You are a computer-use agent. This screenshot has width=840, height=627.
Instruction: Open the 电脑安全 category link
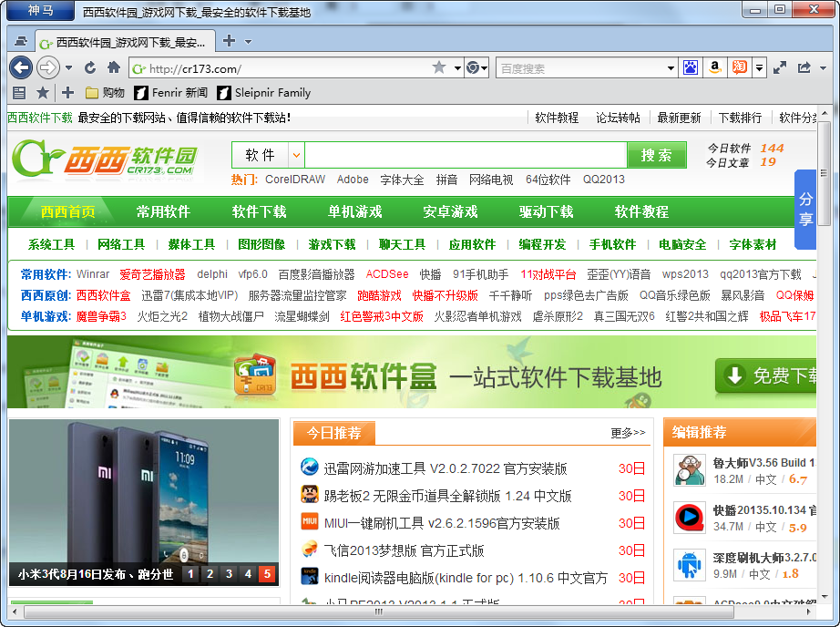pyautogui.click(x=682, y=244)
